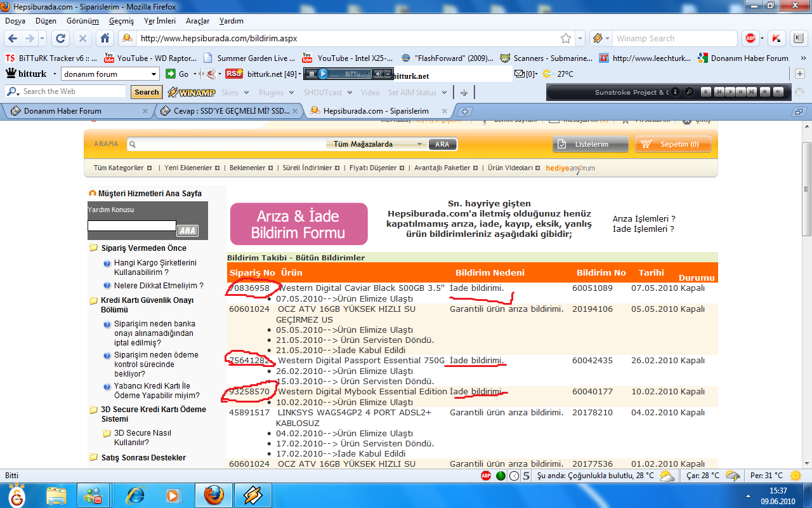Expand the Süreli İndirimler menu
Image resolution: width=812 pixels, height=508 pixels.
click(310, 168)
